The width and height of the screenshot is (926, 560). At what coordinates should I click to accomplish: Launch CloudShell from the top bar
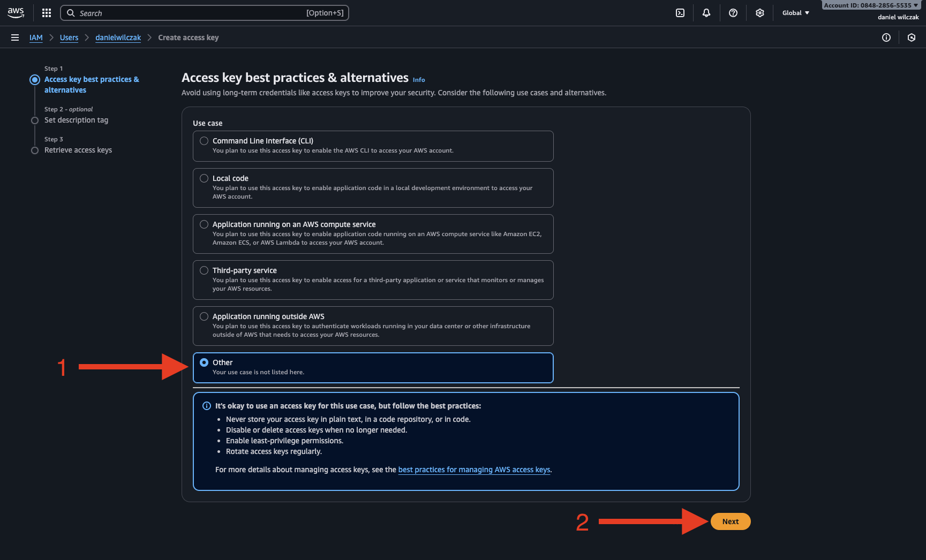(680, 13)
